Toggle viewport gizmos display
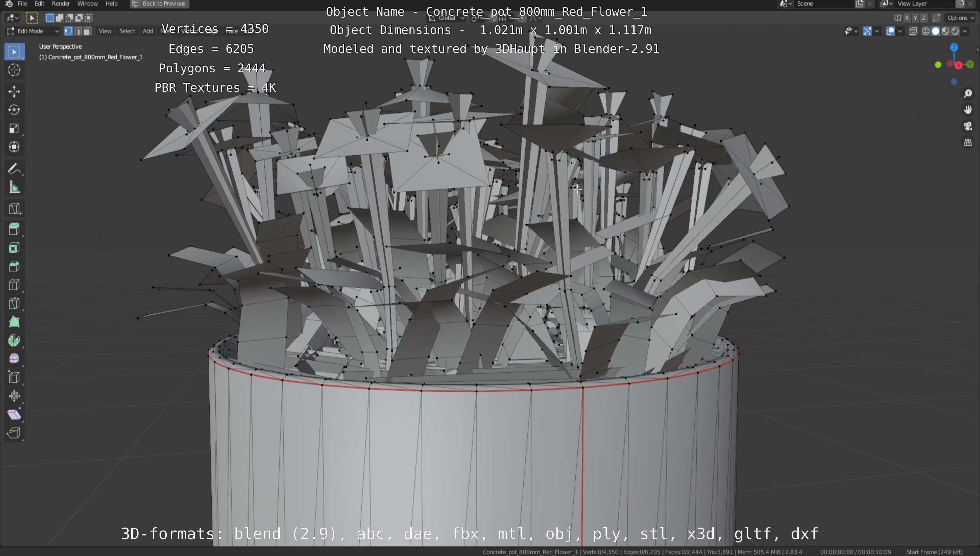The width and height of the screenshot is (980, 556). pyautogui.click(x=867, y=31)
